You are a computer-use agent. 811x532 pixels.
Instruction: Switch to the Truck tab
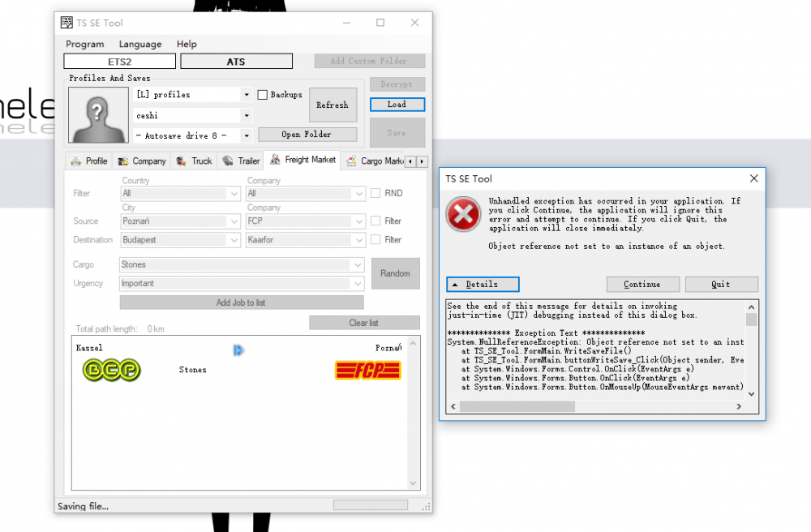tap(195, 161)
